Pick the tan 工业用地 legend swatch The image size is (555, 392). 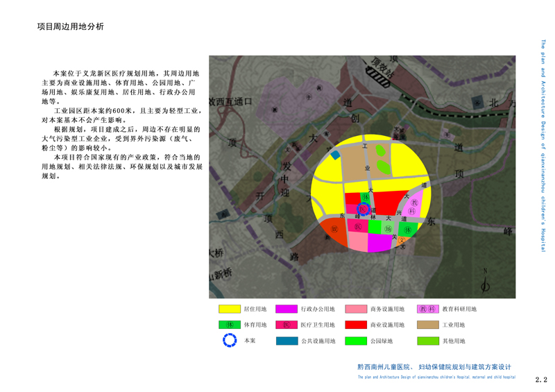click(427, 325)
